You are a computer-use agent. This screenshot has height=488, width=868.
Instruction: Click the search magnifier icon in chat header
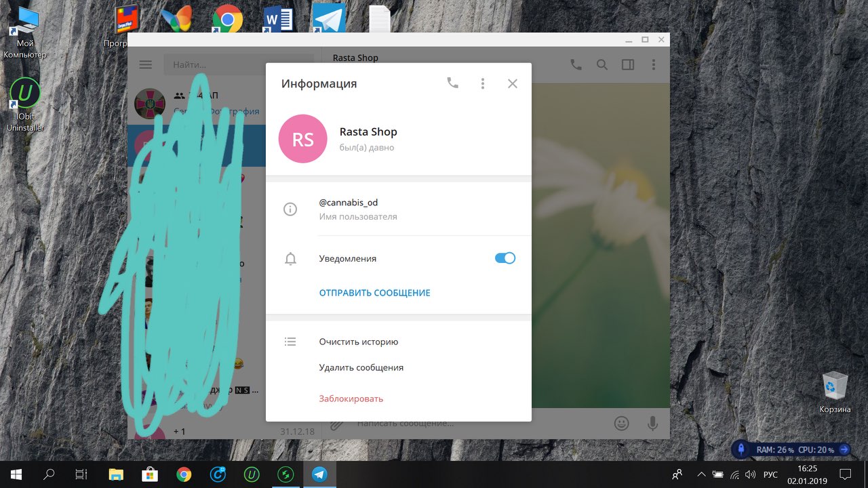pos(601,65)
